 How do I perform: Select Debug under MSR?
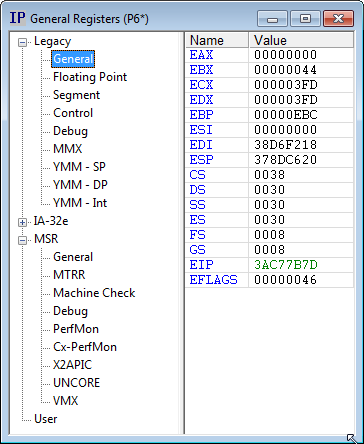coord(70,311)
